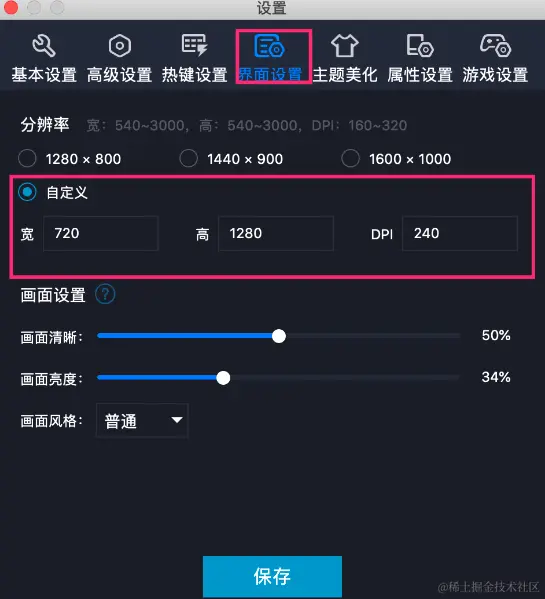Expand the 画面风格 dropdown arrow
The height and width of the screenshot is (599, 545).
(176, 420)
